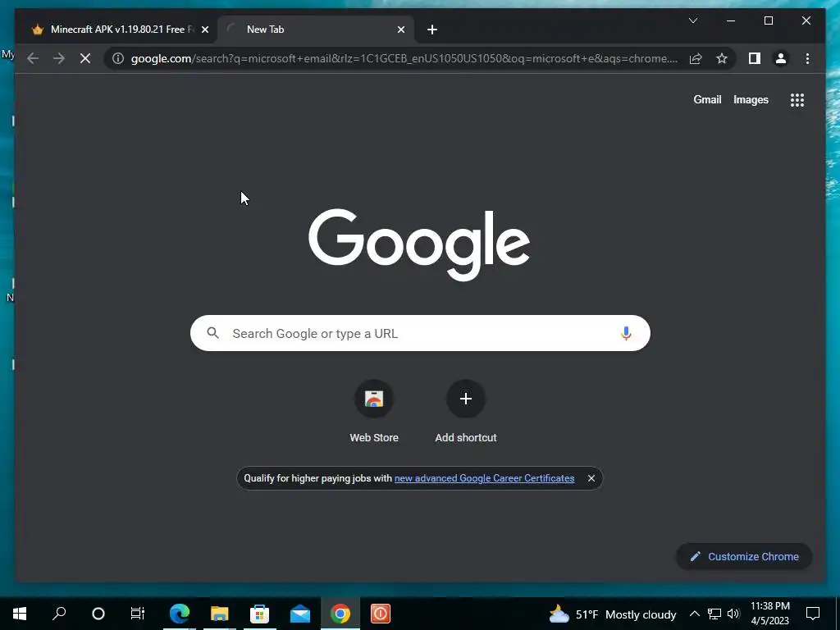The image size is (840, 630).
Task: Stop loading the page
Action: [85, 58]
